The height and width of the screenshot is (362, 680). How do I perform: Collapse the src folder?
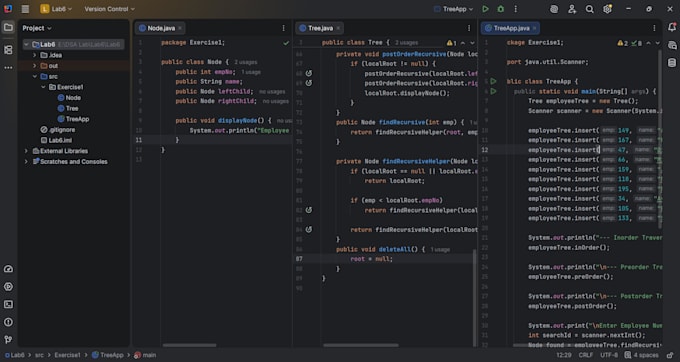tap(35, 76)
